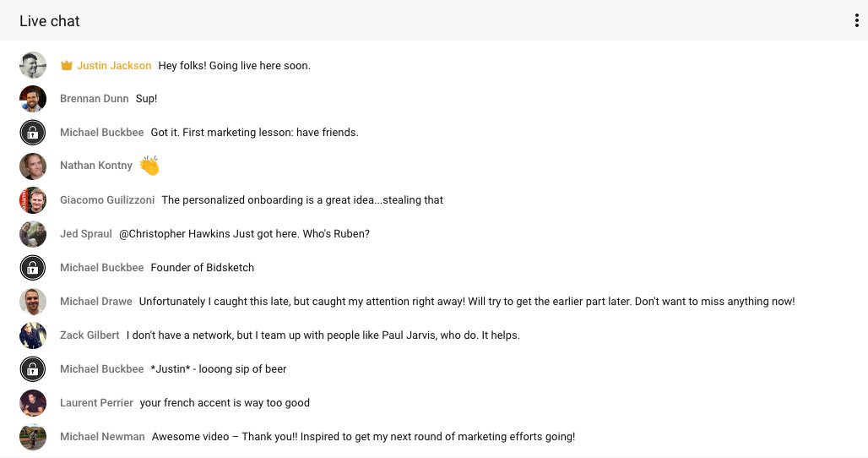Image resolution: width=868 pixels, height=458 pixels.
Task: Select Giacomo's message about personalized onboarding
Action: pos(302,200)
